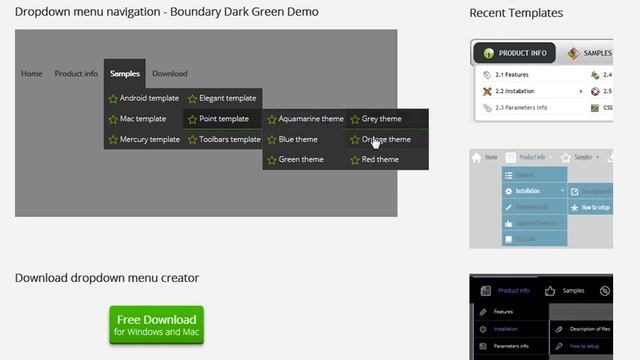This screenshot has width=640, height=360.
Task: Click the Free Download for Windows and Mac button
Action: coord(156,325)
